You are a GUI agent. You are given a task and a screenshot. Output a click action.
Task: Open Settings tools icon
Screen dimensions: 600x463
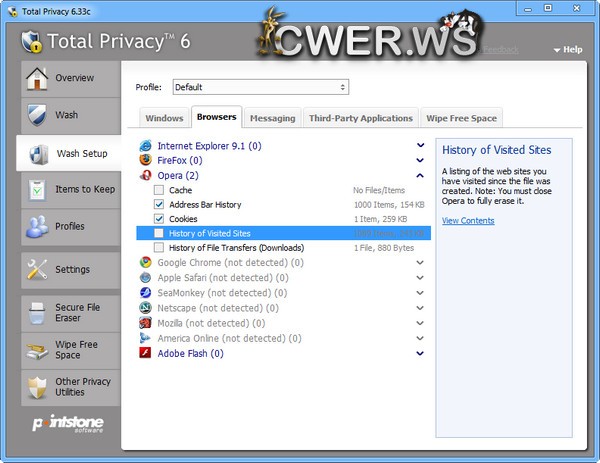pos(36,269)
